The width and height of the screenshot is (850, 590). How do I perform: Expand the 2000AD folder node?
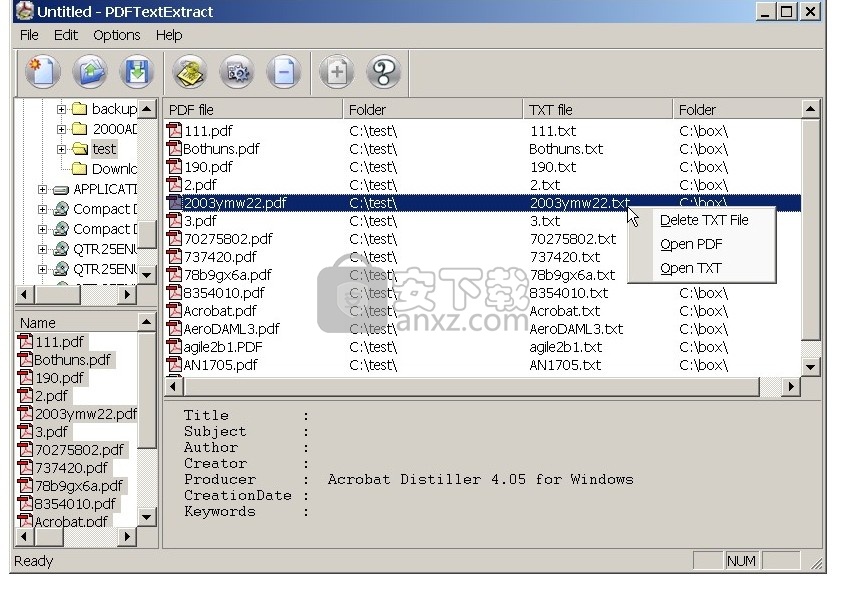pos(61,129)
